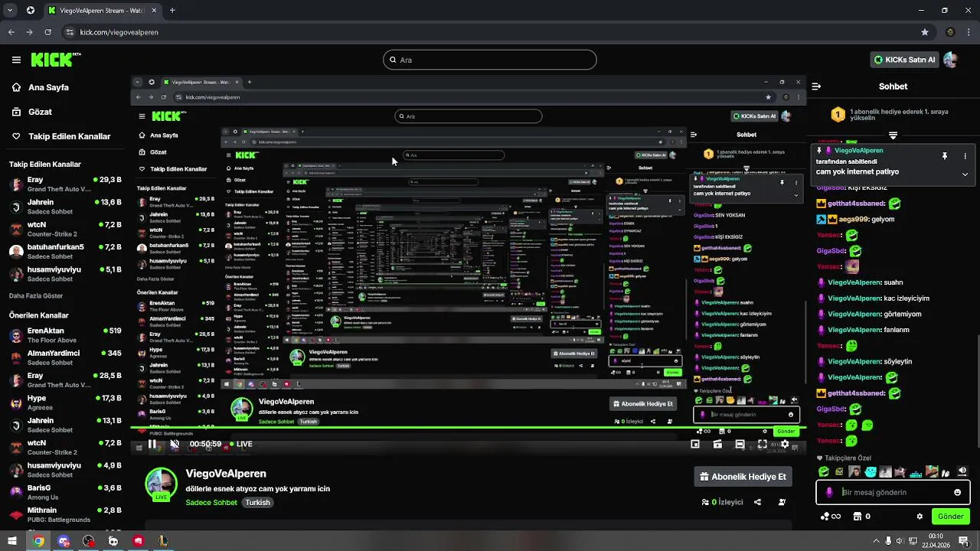The height and width of the screenshot is (551, 980).
Task: Enter fullscreen from the player control bar
Action: click(x=763, y=444)
